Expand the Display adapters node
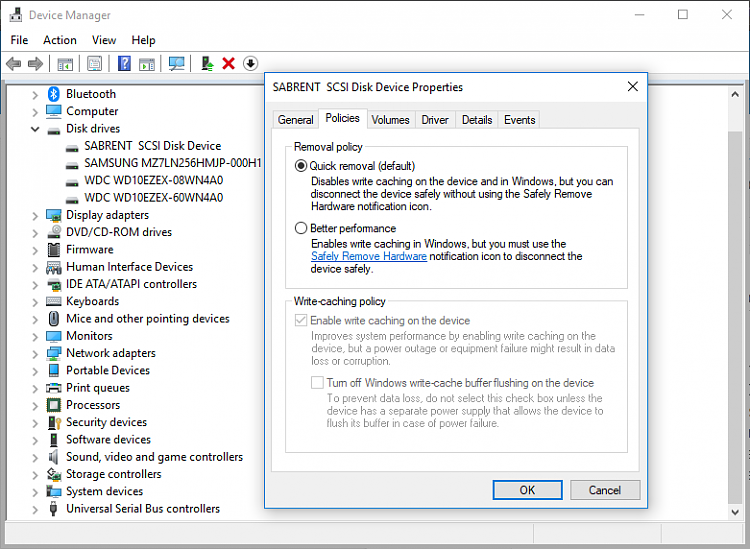This screenshot has height=549, width=750. point(35,216)
